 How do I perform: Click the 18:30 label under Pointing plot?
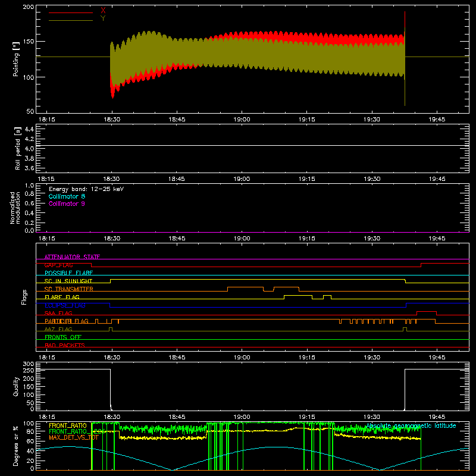click(x=112, y=120)
